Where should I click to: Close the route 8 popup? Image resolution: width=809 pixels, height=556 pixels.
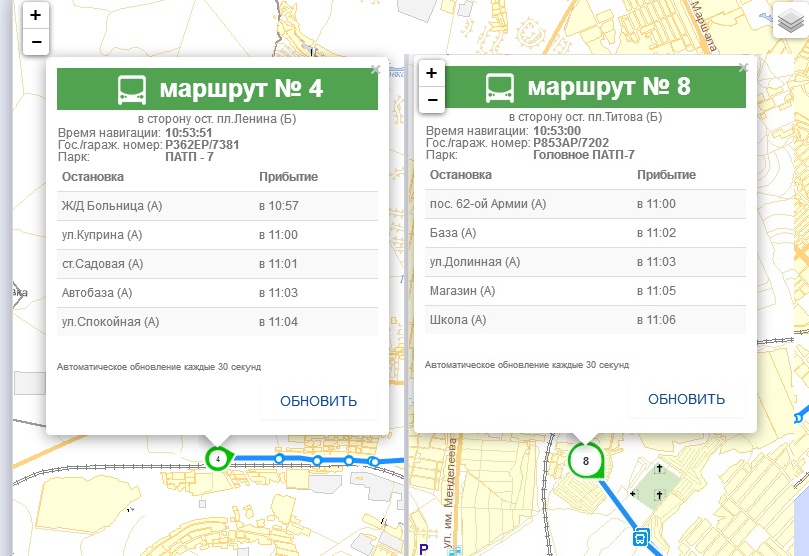[x=743, y=68]
